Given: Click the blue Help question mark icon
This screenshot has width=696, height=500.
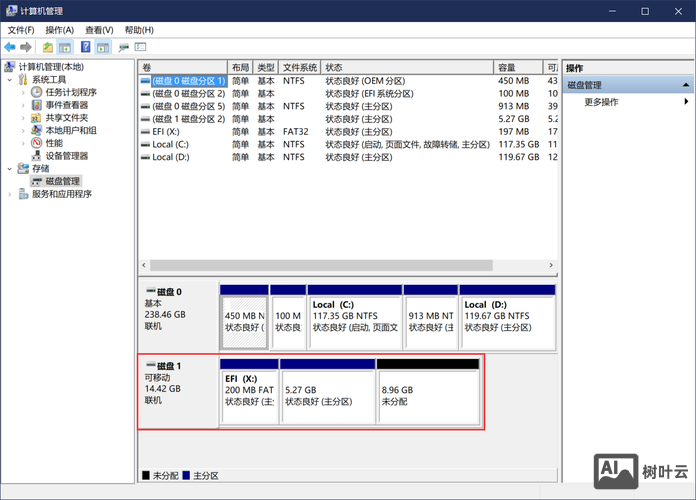Looking at the screenshot, I should click(x=86, y=47).
